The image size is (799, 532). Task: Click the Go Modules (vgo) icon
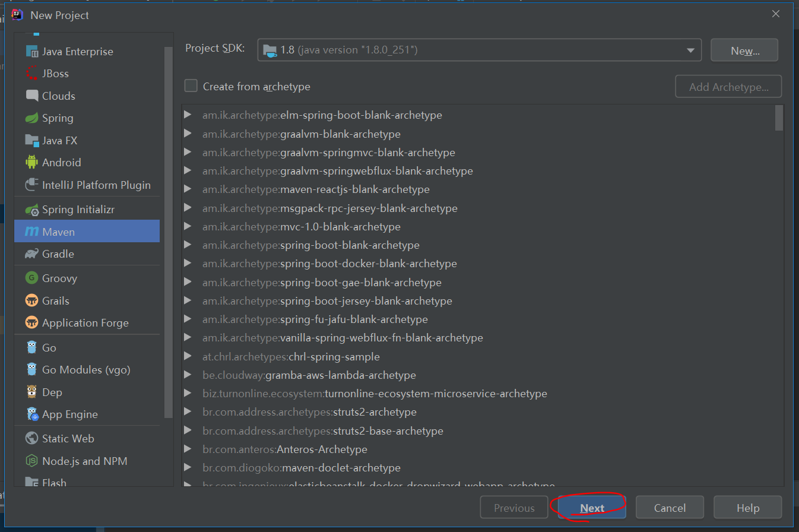pos(32,369)
